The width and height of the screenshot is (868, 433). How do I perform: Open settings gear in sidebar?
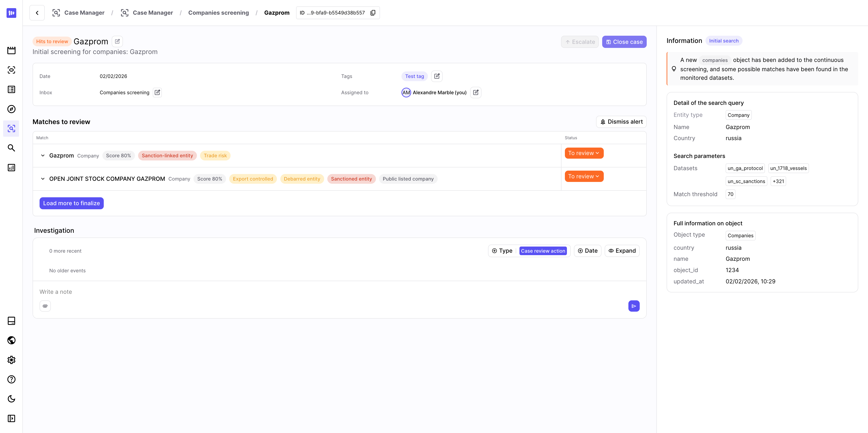[12, 360]
